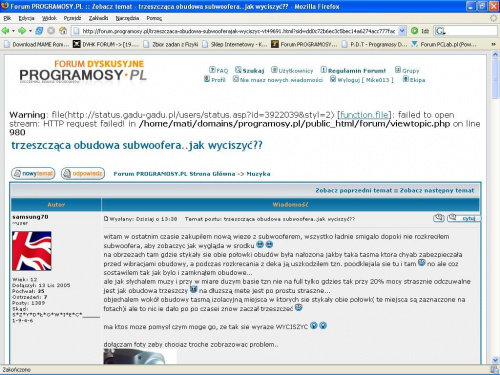Go to the home page icon
500x375 pixels.
[x=63, y=31]
